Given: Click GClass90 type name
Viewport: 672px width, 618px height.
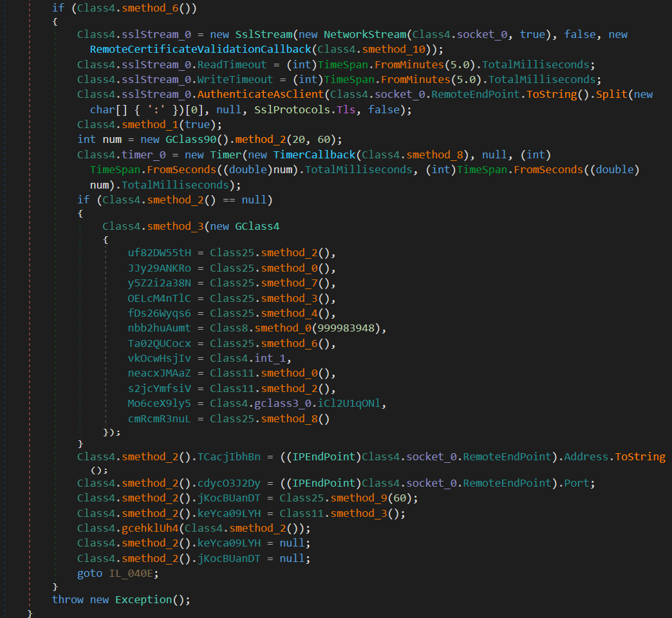Looking at the screenshot, I should point(191,140).
